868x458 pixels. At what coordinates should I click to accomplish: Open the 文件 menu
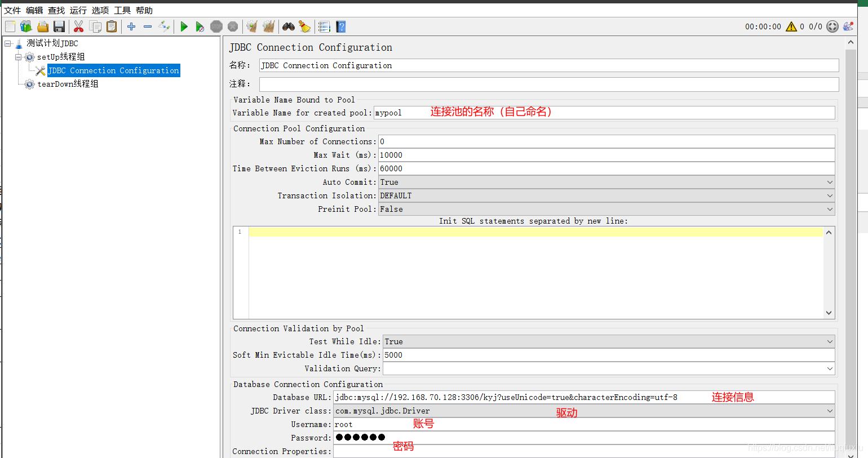[x=12, y=10]
